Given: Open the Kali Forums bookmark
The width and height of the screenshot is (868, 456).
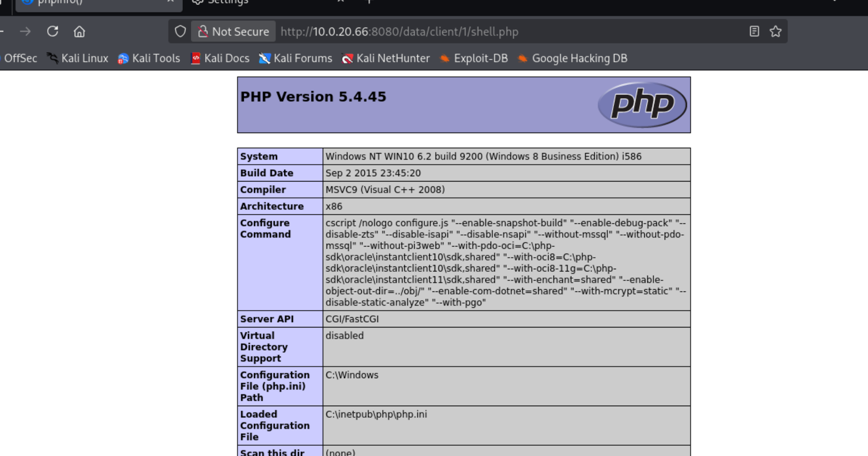Looking at the screenshot, I should 296,58.
